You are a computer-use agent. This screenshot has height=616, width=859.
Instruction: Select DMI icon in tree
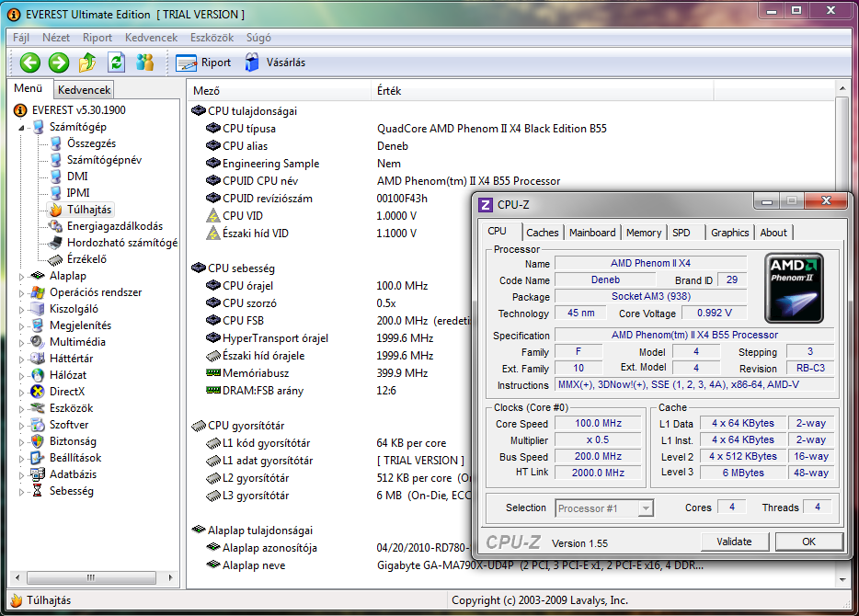tap(55, 177)
